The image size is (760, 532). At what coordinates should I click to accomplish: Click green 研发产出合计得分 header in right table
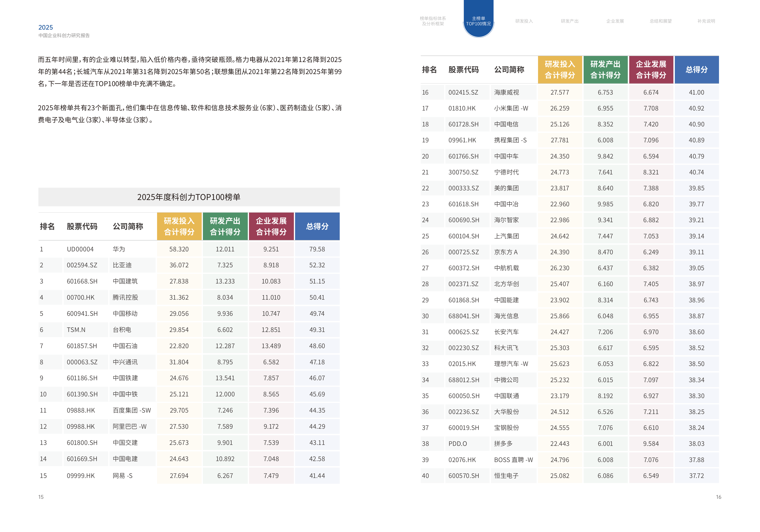point(605,69)
